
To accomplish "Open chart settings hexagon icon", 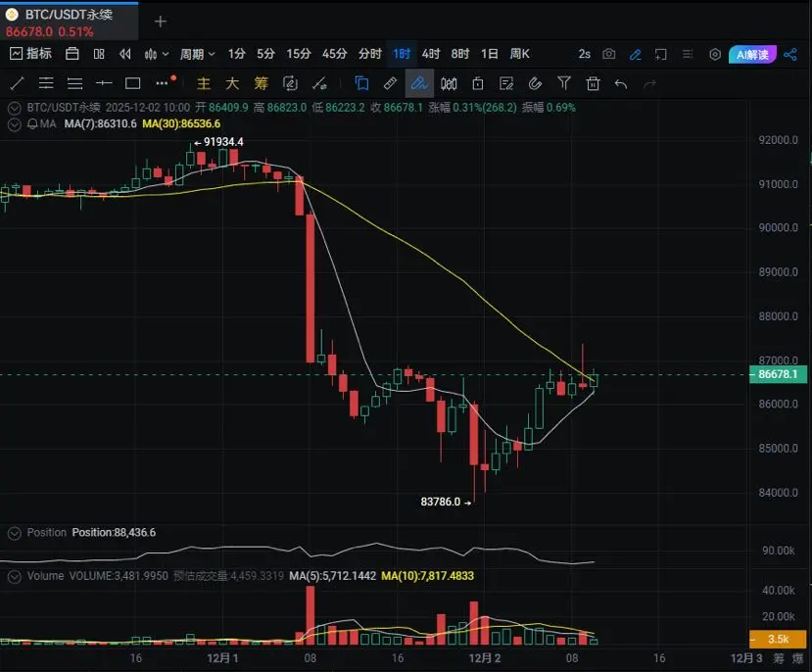I will pyautogui.click(x=715, y=54).
